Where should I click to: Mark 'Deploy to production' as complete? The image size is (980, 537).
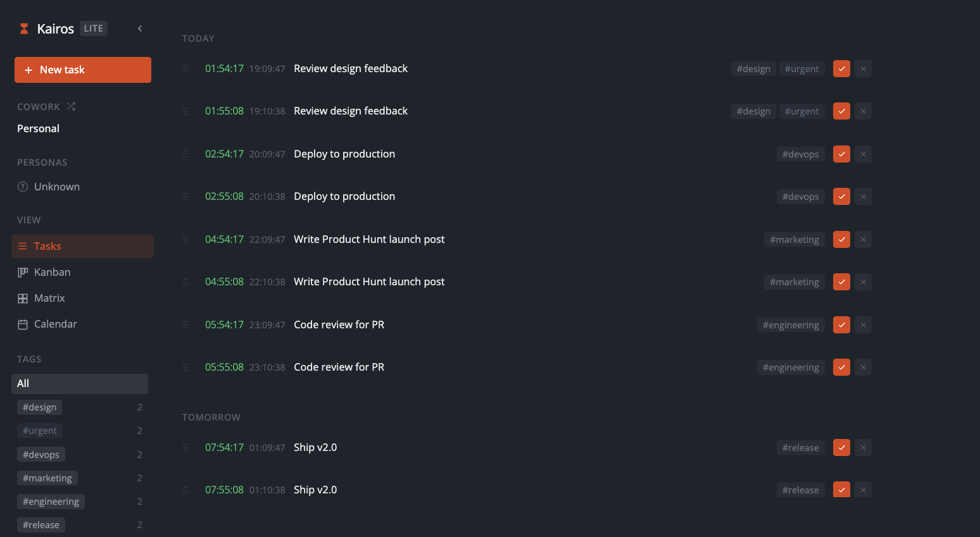[841, 154]
